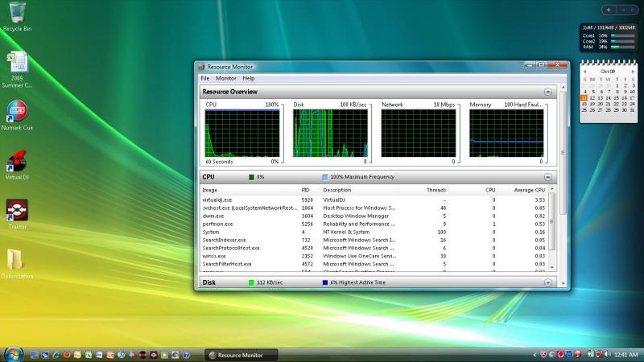Click date 31 on calendar gadget
644x362 pixels.
pos(633,110)
